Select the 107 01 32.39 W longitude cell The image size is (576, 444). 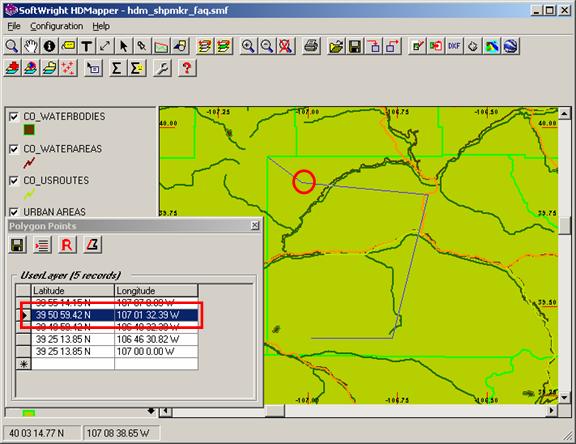[156, 315]
